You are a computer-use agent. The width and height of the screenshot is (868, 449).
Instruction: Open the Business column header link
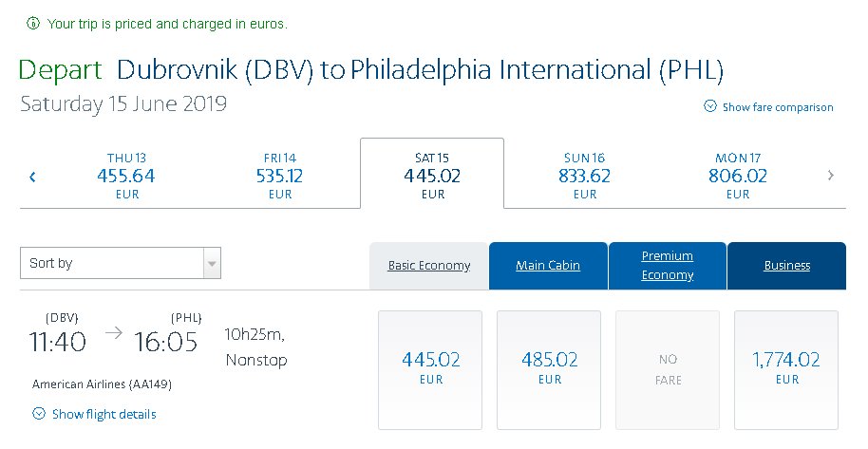[787, 266]
